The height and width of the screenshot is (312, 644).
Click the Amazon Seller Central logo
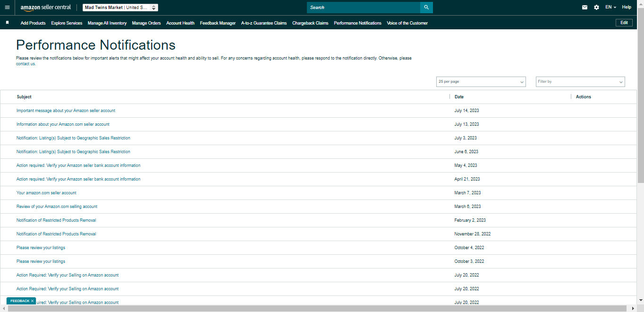tap(46, 8)
